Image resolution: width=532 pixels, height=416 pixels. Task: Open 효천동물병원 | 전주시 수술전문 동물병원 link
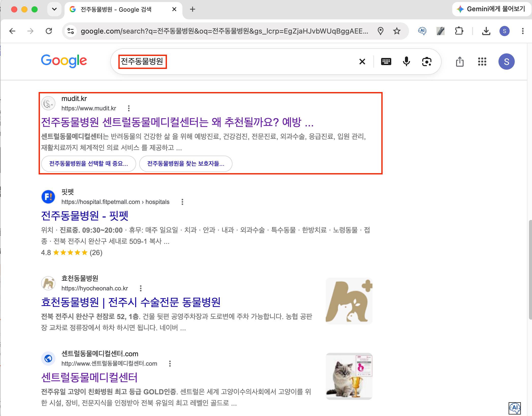click(131, 302)
